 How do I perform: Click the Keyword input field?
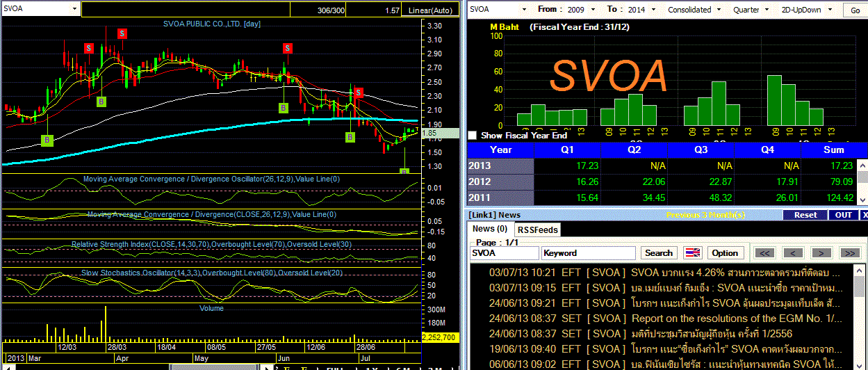589,253
